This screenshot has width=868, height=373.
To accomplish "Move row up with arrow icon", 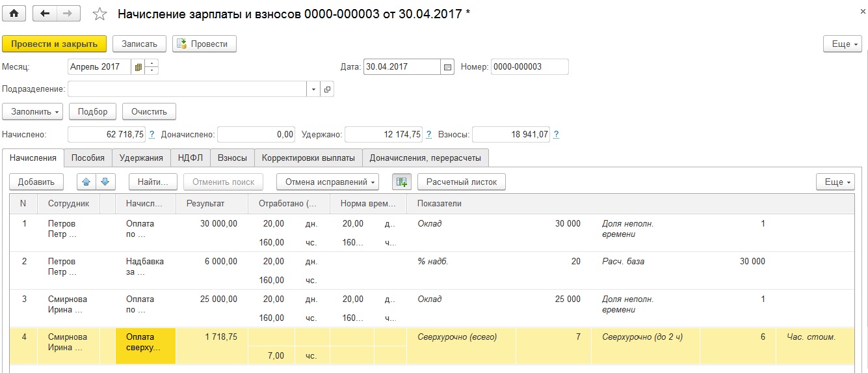I will (86, 182).
